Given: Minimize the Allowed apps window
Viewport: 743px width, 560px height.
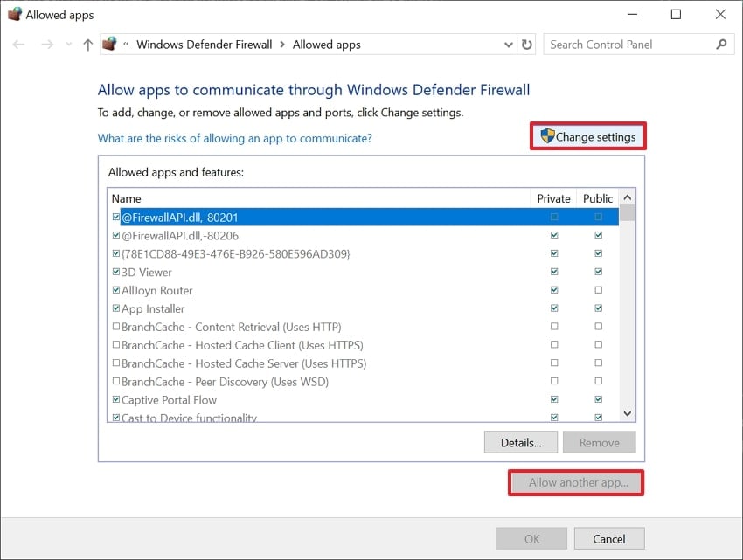Looking at the screenshot, I should (x=632, y=14).
